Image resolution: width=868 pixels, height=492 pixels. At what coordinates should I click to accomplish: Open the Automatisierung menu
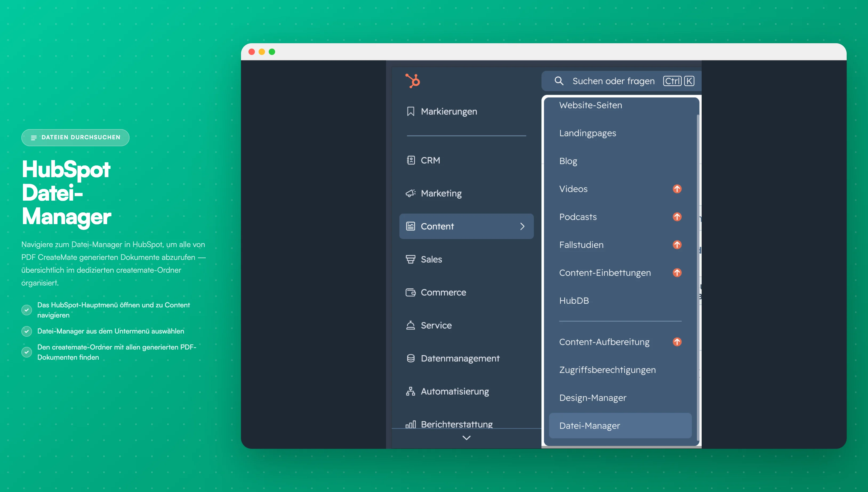pyautogui.click(x=466, y=391)
